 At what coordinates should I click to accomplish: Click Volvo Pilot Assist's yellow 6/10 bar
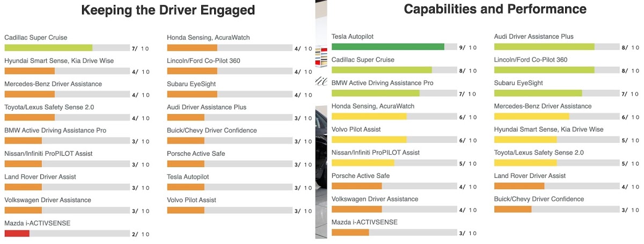pyautogui.click(x=369, y=140)
